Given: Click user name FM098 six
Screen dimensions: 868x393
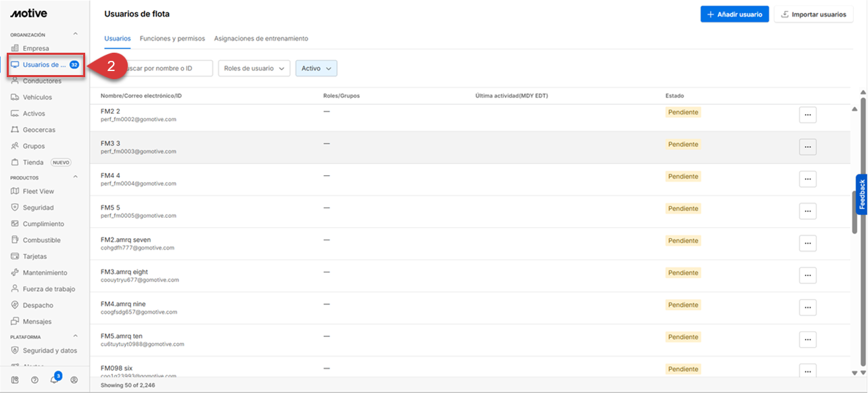Looking at the screenshot, I should 117,368.
